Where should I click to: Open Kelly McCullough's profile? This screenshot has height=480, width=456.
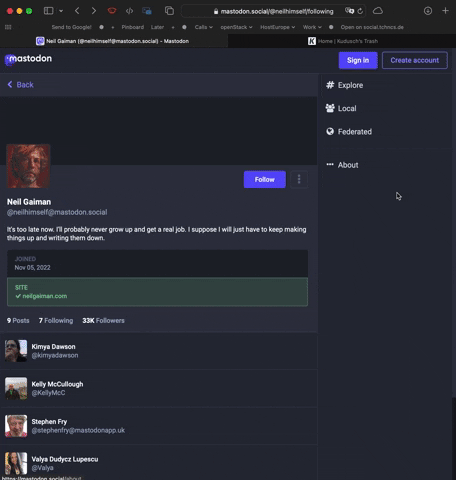click(57, 384)
